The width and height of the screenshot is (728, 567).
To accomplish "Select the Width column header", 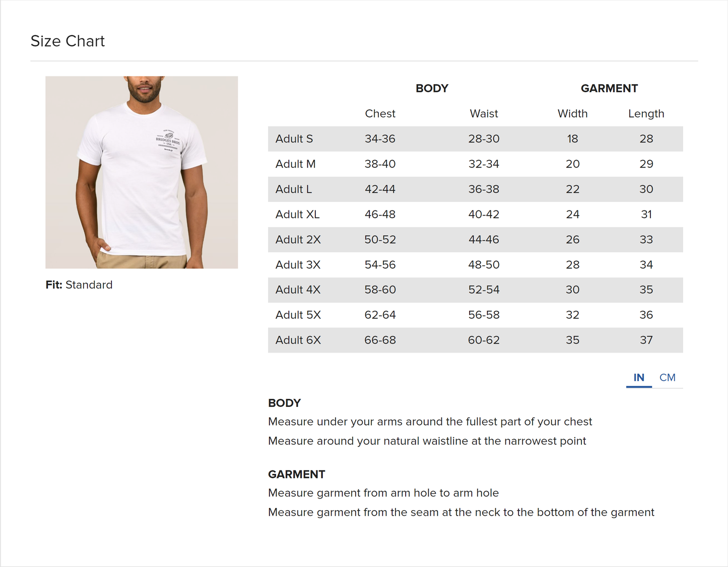I will (572, 114).
